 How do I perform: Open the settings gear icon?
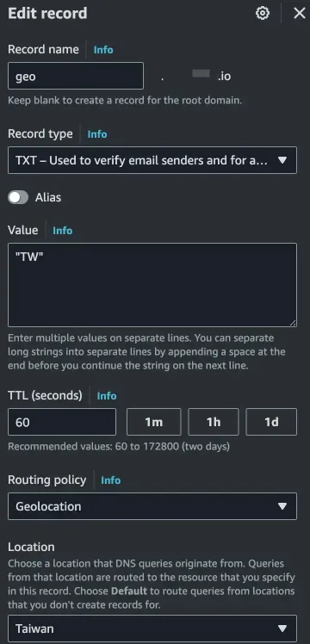click(263, 14)
